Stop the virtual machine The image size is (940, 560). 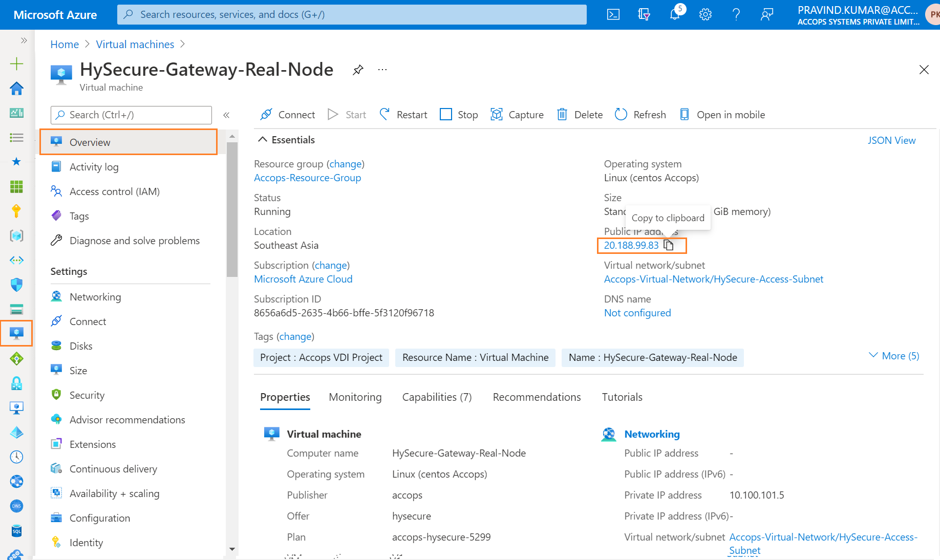459,115
